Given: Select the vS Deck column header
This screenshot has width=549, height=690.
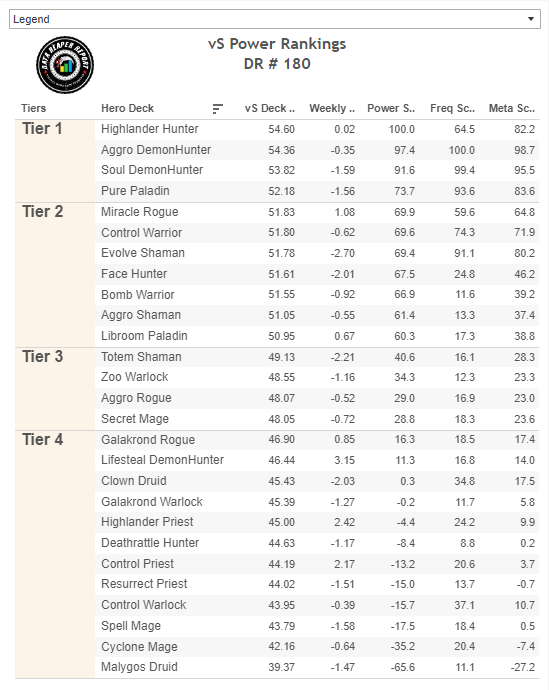Looking at the screenshot, I should [270, 108].
